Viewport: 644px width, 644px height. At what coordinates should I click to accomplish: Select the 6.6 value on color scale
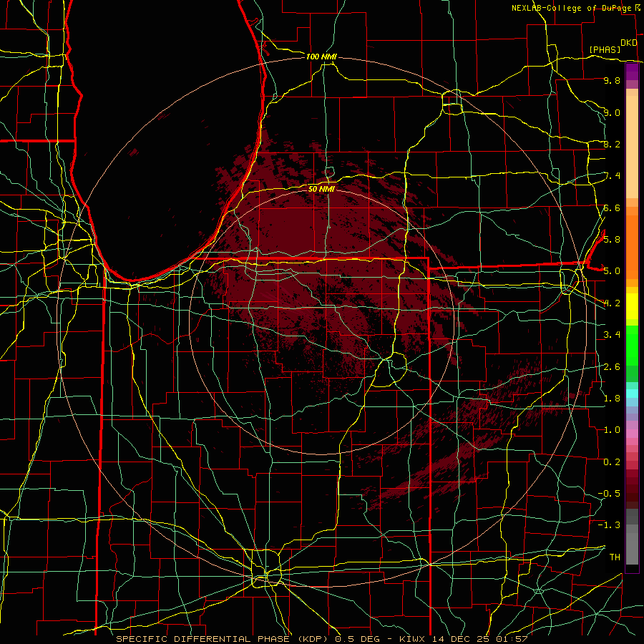tap(612, 208)
